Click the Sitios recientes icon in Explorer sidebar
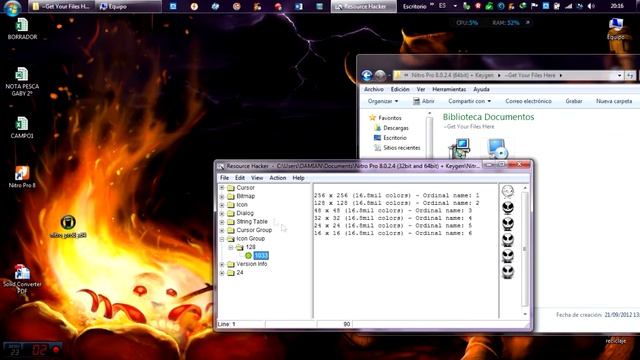Screen dimensions: 640x360 (x=378, y=148)
